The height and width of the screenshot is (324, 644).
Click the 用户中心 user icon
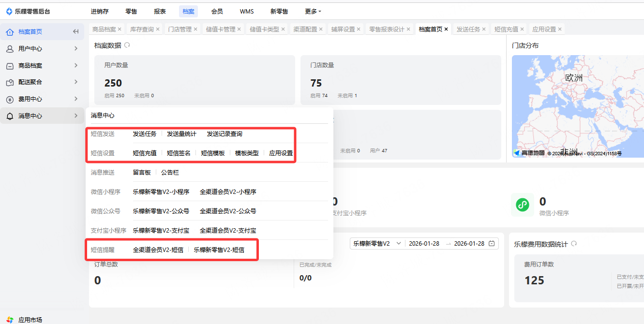coord(10,49)
